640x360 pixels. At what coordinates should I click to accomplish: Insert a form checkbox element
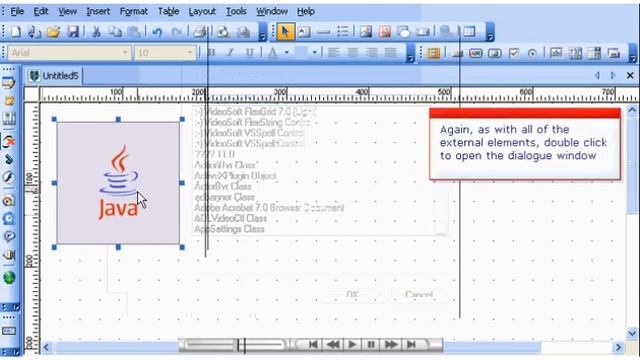514,53
